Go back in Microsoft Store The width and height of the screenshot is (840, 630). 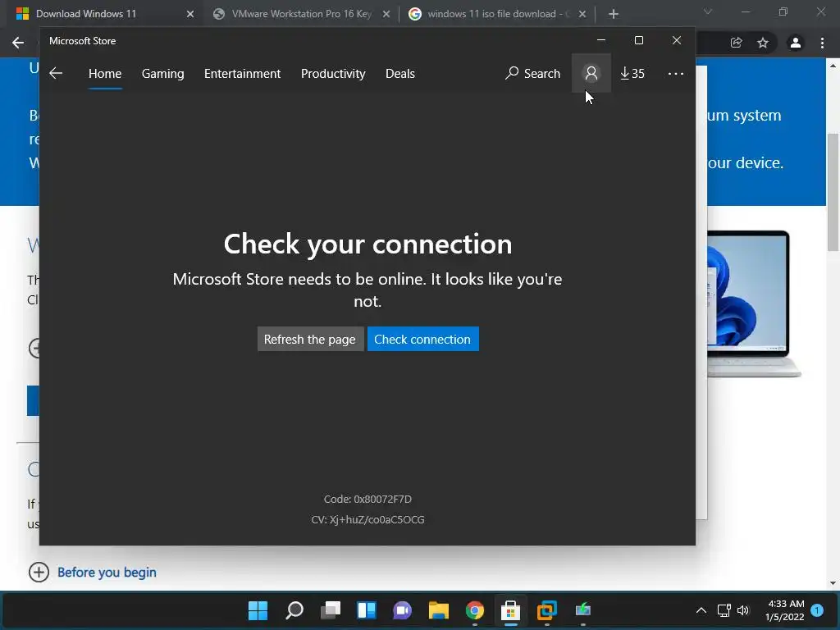click(x=56, y=73)
